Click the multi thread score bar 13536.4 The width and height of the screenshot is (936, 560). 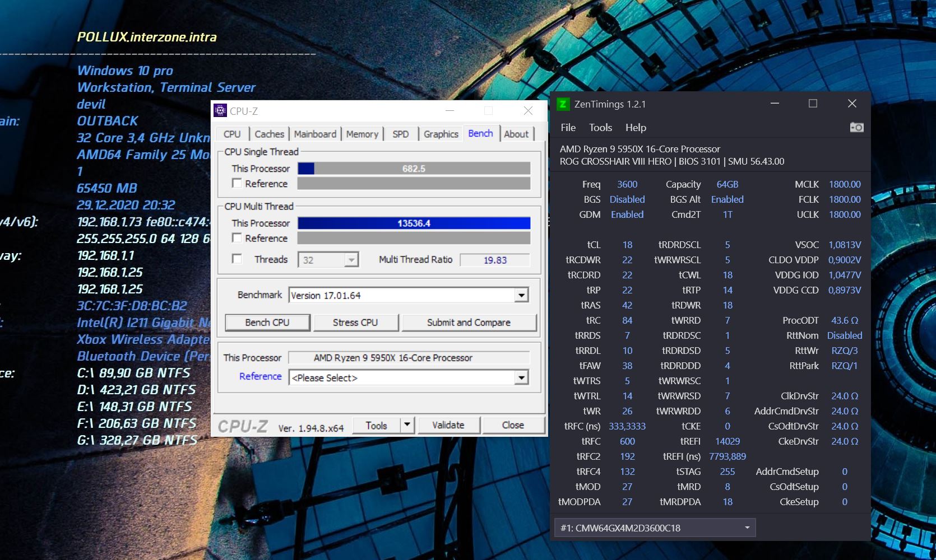point(414,223)
